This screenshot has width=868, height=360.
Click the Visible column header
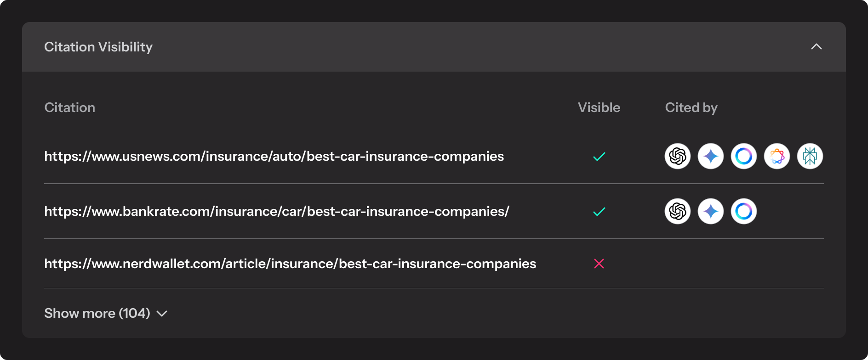coord(599,107)
